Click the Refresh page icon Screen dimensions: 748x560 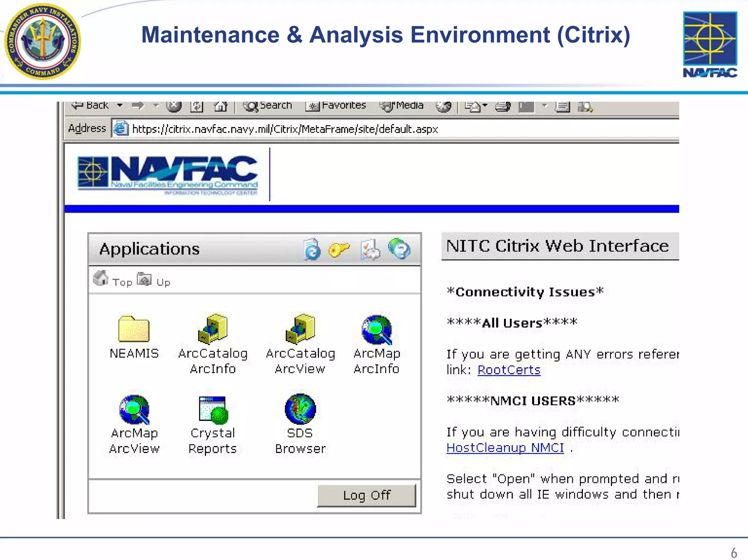196,107
